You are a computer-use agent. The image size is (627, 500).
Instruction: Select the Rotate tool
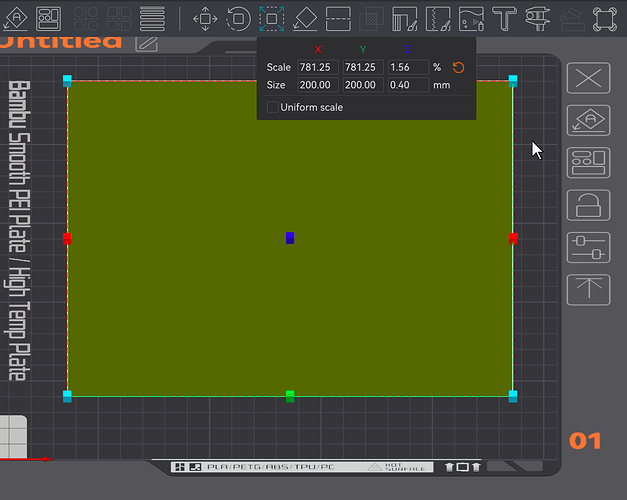(238, 19)
